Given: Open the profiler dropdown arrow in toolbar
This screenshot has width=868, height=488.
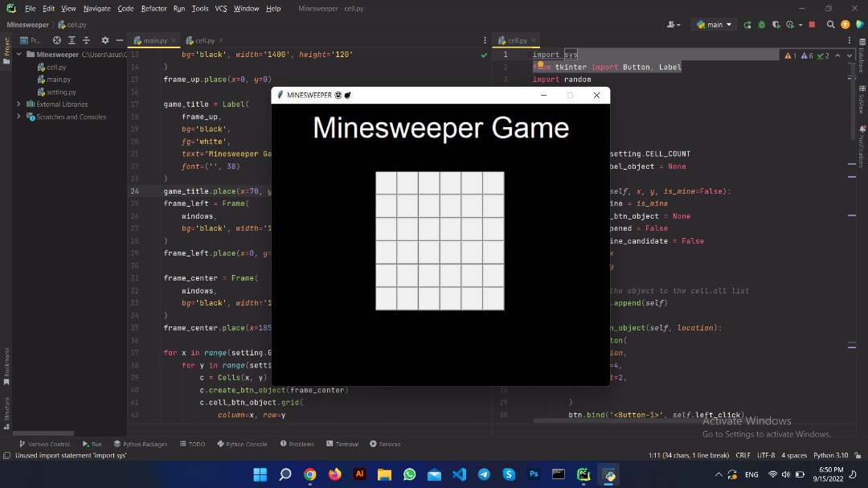Looking at the screenshot, I should [800, 25].
